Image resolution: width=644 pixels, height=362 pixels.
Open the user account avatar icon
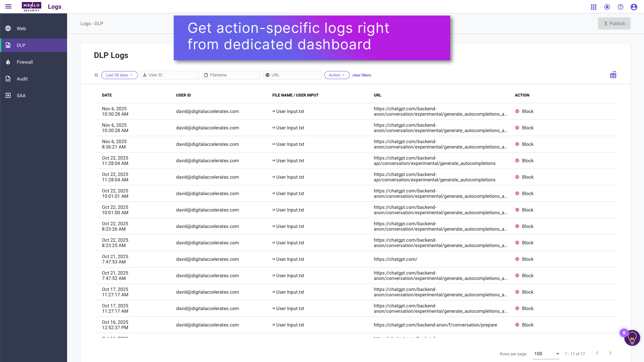point(634,7)
